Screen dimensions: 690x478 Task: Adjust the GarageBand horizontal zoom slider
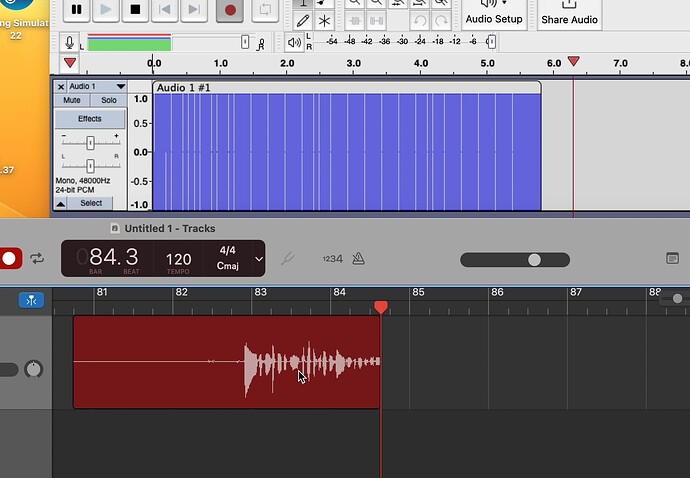click(677, 299)
